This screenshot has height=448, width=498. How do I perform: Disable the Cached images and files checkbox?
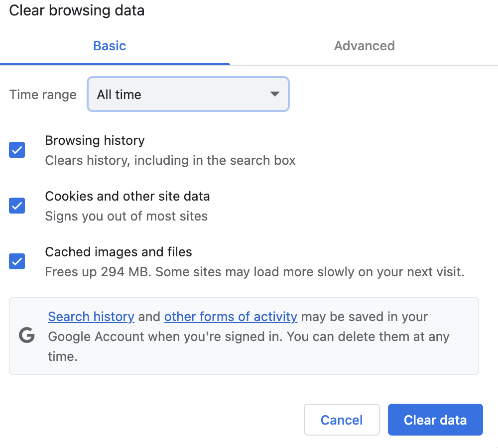coord(17,261)
